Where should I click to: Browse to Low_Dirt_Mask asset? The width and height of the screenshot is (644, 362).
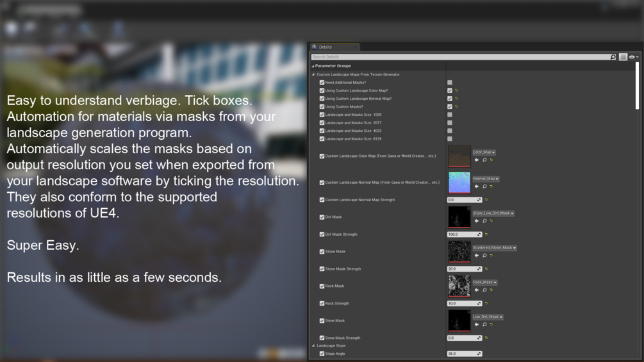(484, 324)
